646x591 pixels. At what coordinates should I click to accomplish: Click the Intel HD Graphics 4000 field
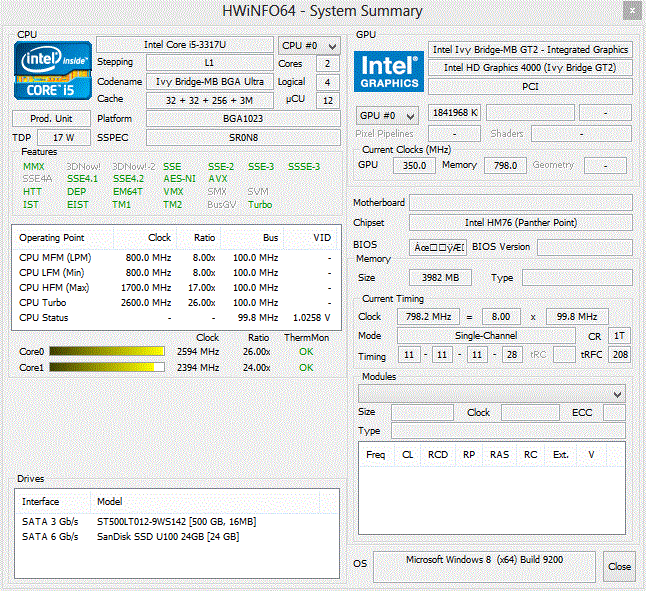530,68
